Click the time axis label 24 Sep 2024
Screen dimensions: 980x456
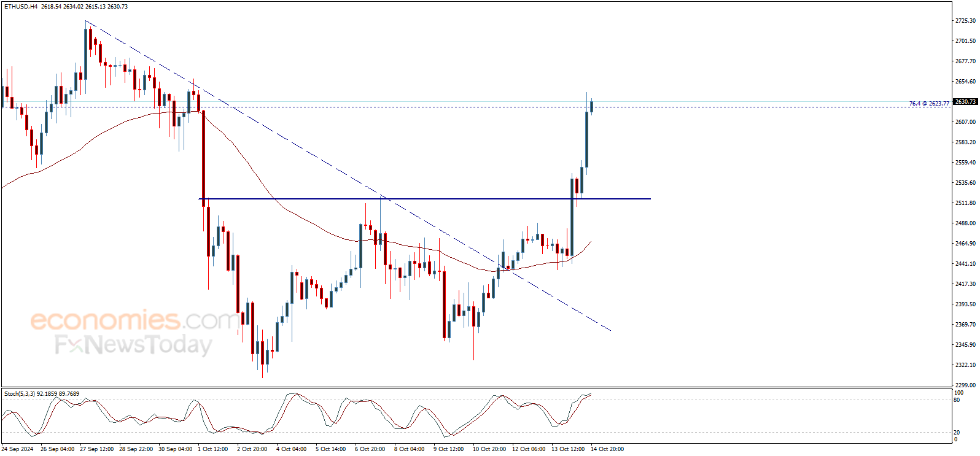click(x=17, y=449)
